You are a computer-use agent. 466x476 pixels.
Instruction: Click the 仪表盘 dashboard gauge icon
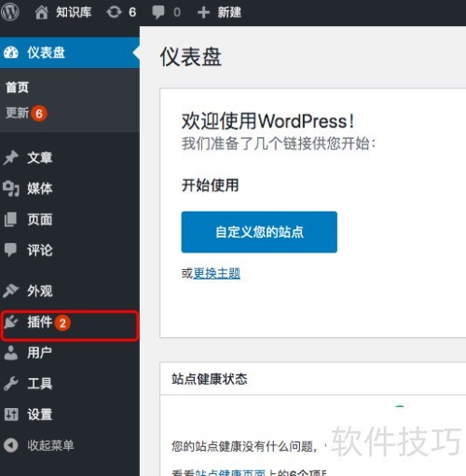[x=11, y=52]
